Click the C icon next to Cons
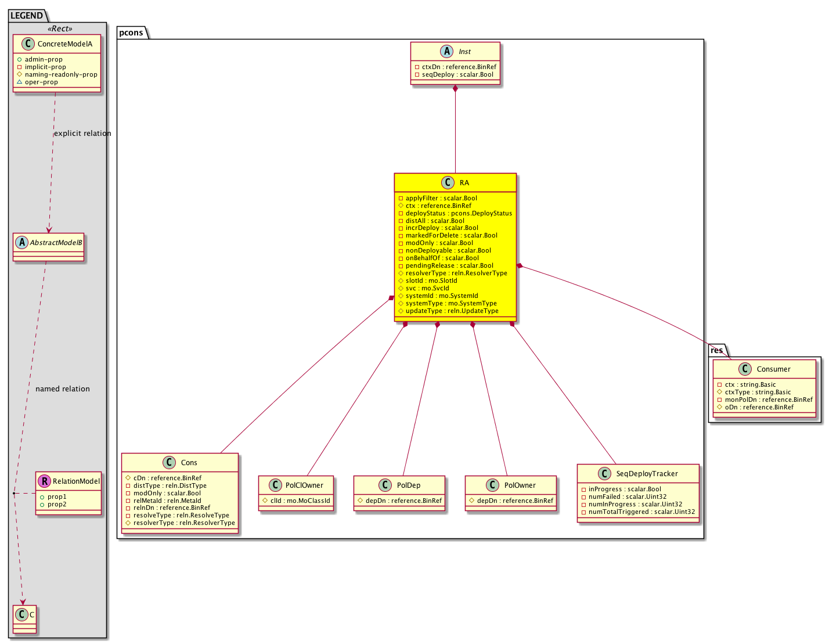833x644 pixels. (169, 463)
